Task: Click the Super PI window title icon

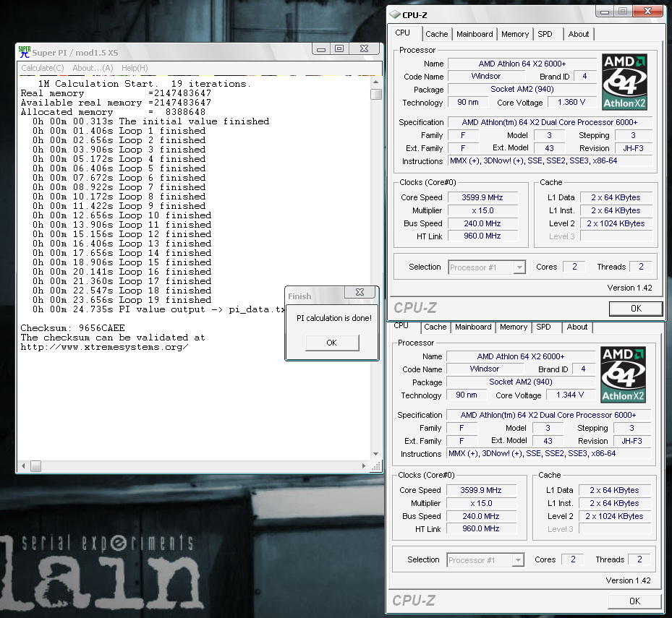Action: click(x=25, y=52)
